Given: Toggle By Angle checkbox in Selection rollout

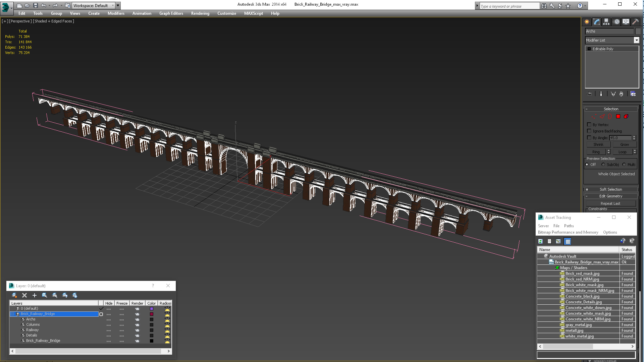Looking at the screenshot, I should tap(589, 137).
